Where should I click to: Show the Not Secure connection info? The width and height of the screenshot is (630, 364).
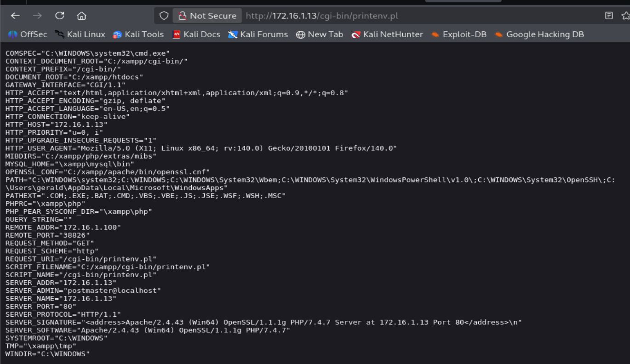pos(207,16)
